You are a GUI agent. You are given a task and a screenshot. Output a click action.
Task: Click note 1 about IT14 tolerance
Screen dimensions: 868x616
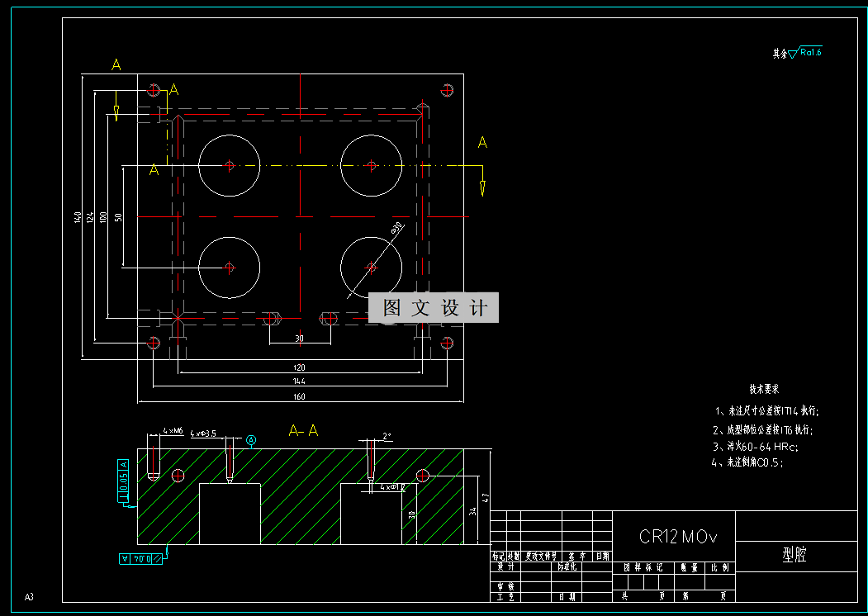[x=766, y=411]
